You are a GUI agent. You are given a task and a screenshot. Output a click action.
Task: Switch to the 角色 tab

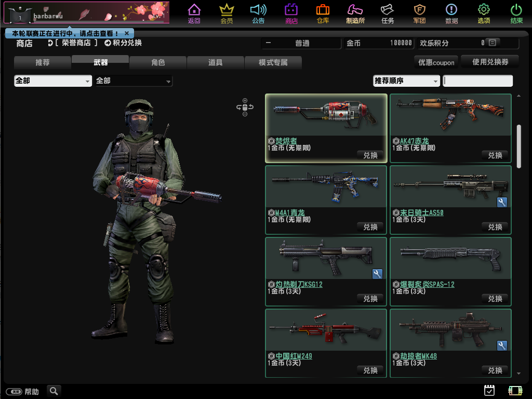(158, 63)
